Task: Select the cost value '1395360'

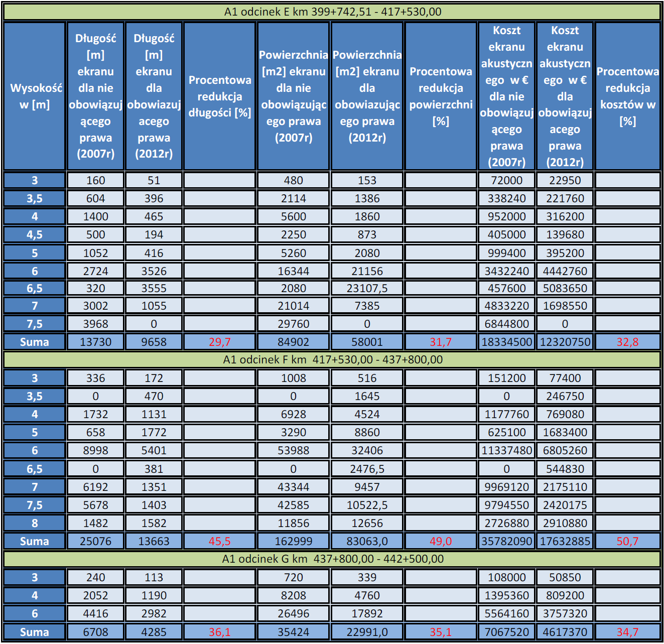Action: (x=506, y=595)
